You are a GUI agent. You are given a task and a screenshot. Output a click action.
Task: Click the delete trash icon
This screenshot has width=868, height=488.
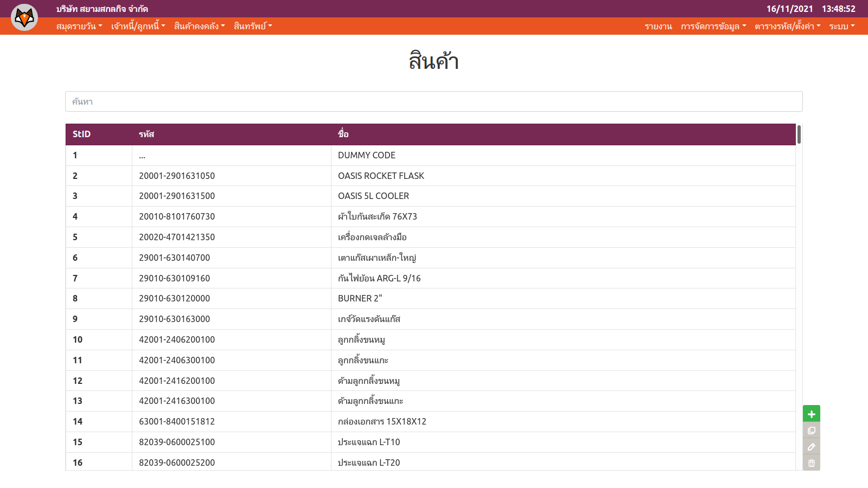point(812,463)
